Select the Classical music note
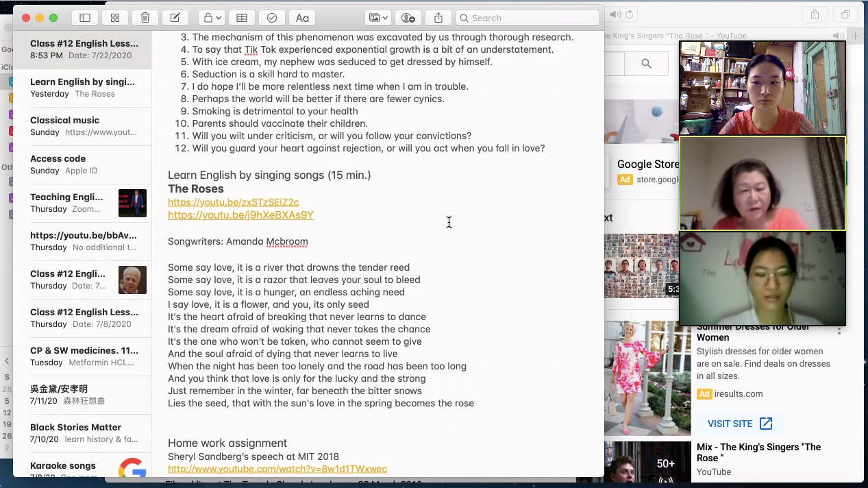 (x=84, y=126)
